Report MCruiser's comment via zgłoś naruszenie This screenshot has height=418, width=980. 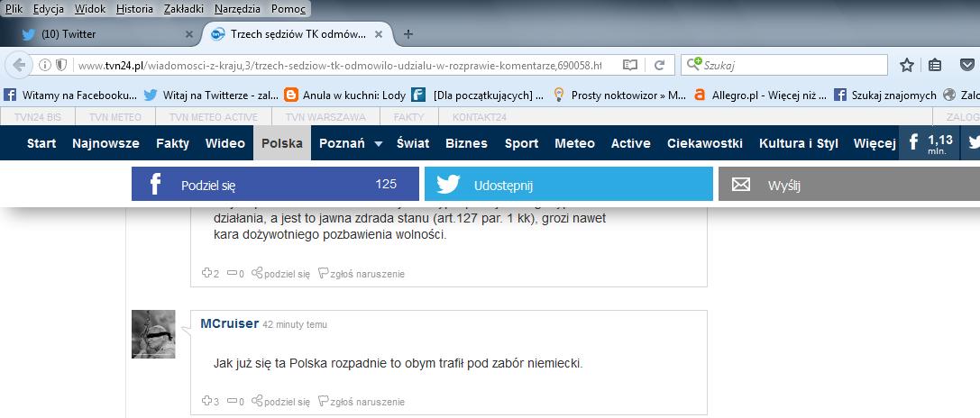point(362,402)
